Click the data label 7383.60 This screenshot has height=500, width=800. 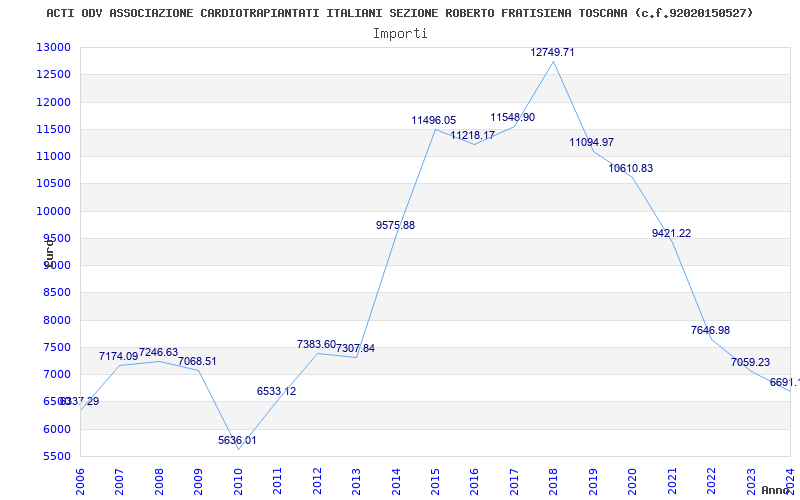click(x=316, y=344)
